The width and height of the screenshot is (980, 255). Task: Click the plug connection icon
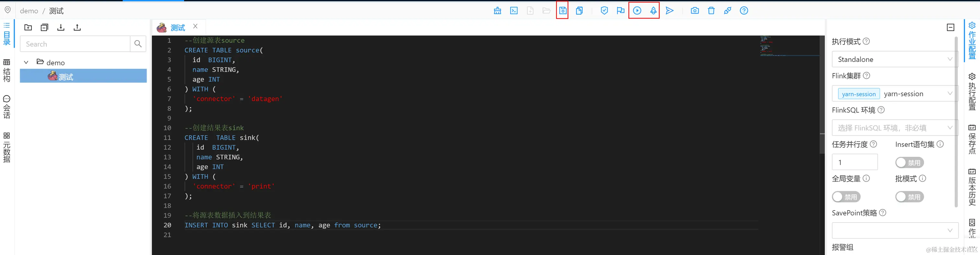(728, 11)
